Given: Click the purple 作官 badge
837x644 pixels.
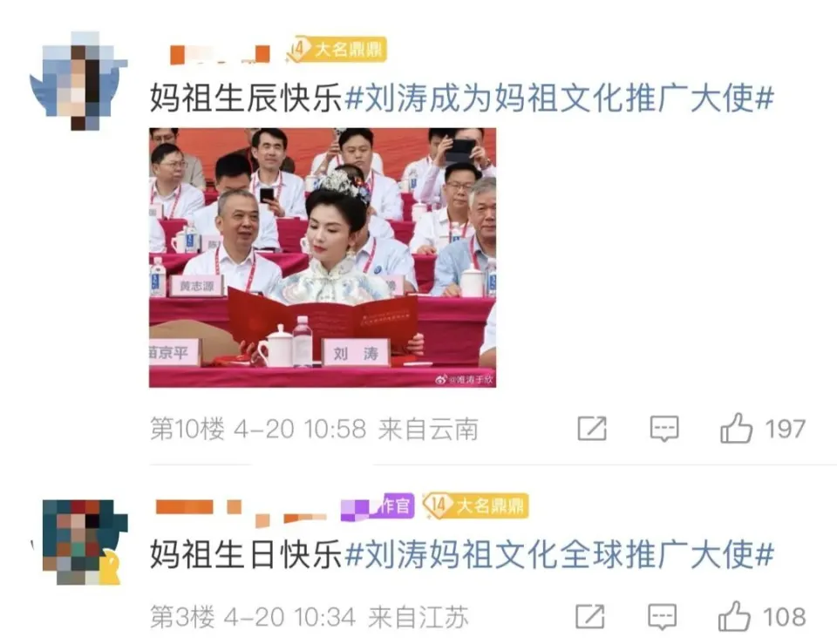Looking at the screenshot, I should pos(378,505).
